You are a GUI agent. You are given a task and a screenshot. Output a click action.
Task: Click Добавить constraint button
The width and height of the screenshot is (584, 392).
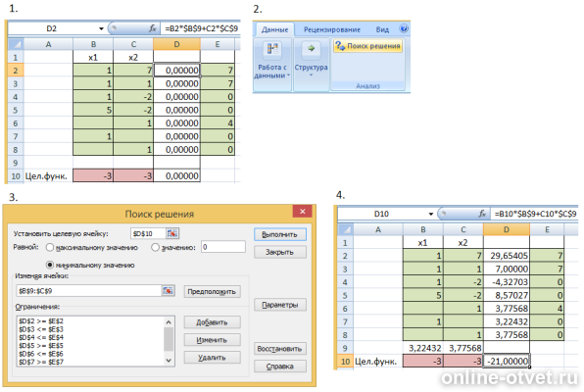pyautogui.click(x=212, y=322)
